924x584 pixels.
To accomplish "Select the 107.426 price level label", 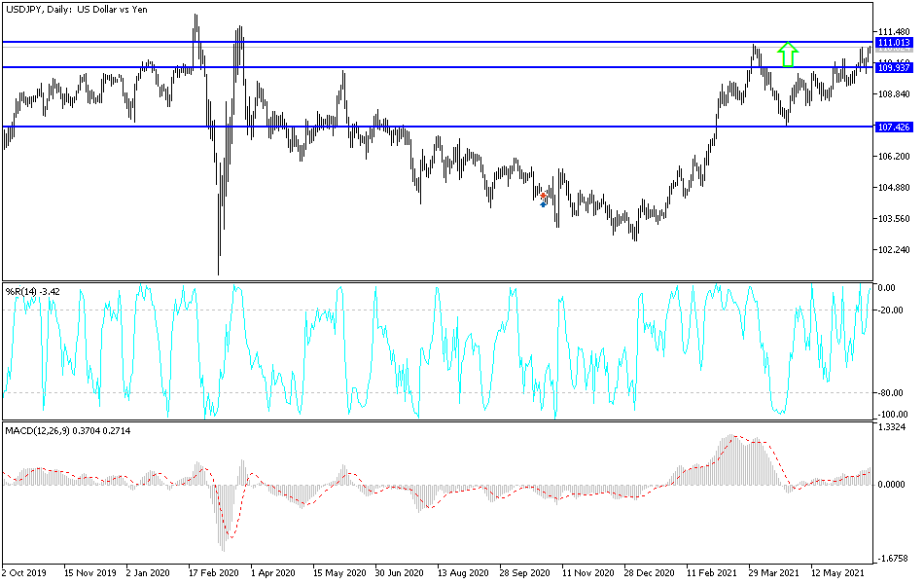I will click(x=895, y=128).
